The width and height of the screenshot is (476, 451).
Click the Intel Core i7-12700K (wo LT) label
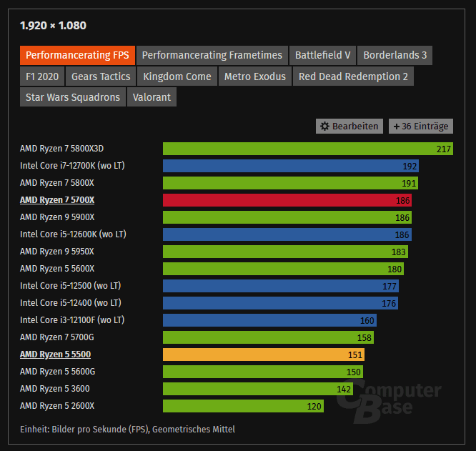point(72,166)
